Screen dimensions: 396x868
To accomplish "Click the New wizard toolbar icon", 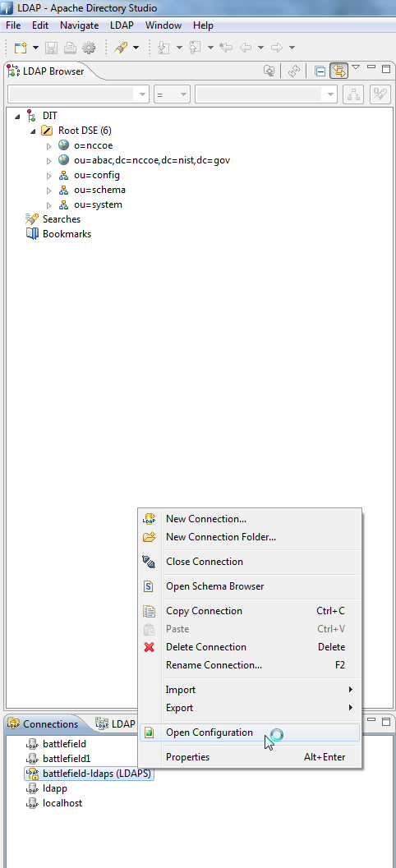I will pos(21,48).
